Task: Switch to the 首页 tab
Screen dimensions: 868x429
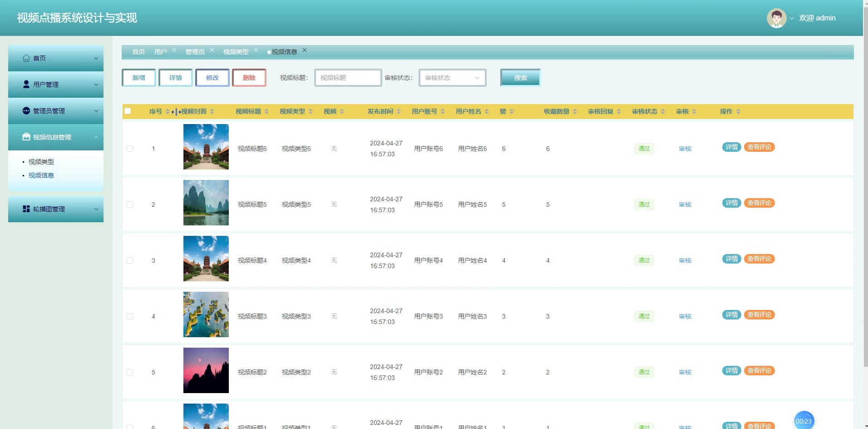Action: click(x=138, y=52)
